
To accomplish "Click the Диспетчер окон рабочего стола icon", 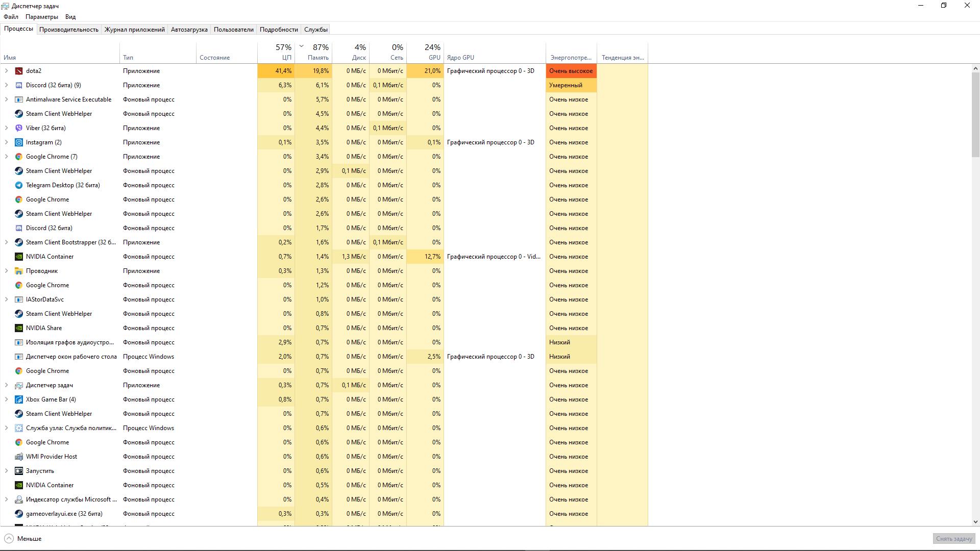I will pyautogui.click(x=19, y=357).
